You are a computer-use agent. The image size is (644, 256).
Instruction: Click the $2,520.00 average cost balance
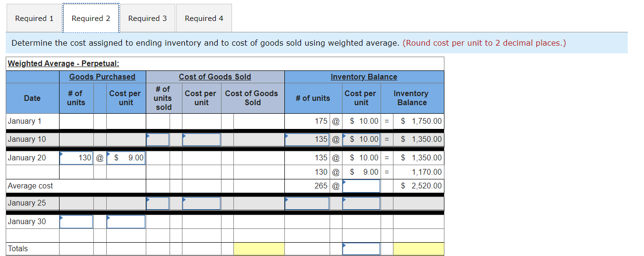(x=421, y=186)
